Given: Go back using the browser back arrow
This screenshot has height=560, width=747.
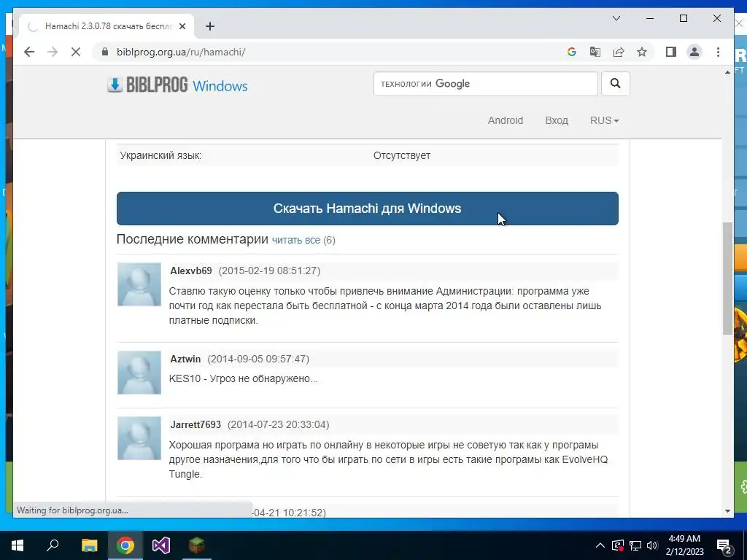Looking at the screenshot, I should (29, 52).
